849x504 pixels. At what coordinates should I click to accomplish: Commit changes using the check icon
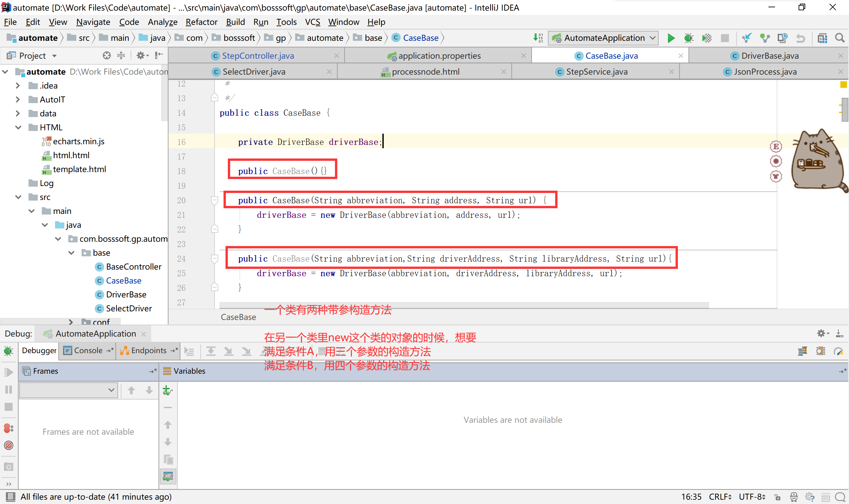(x=764, y=38)
